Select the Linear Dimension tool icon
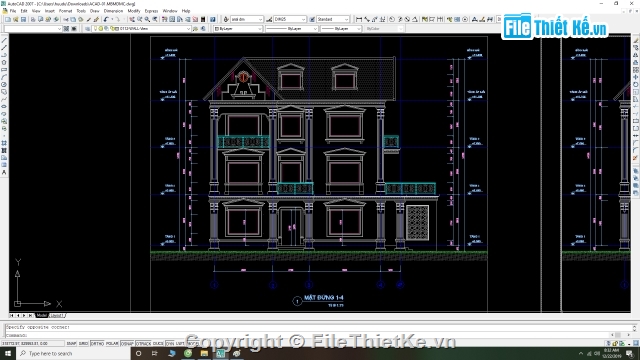The image size is (640, 360). (359, 19)
